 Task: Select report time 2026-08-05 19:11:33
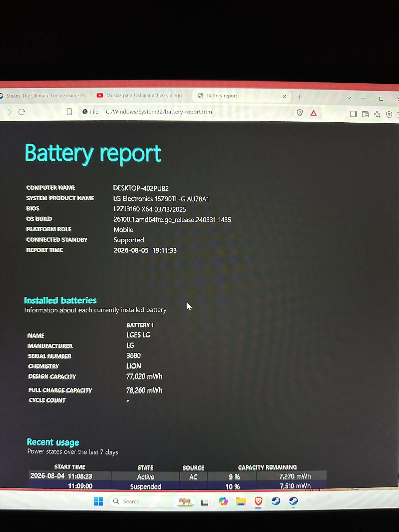[x=145, y=250]
